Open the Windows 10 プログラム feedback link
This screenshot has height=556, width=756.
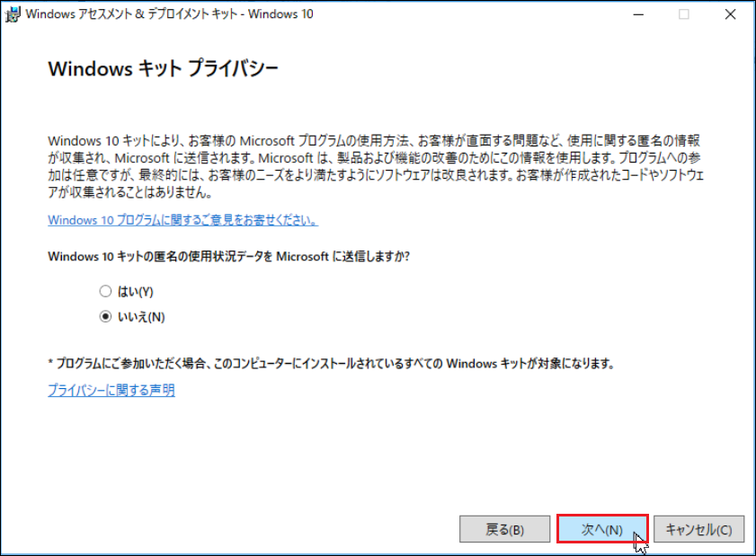coord(182,220)
